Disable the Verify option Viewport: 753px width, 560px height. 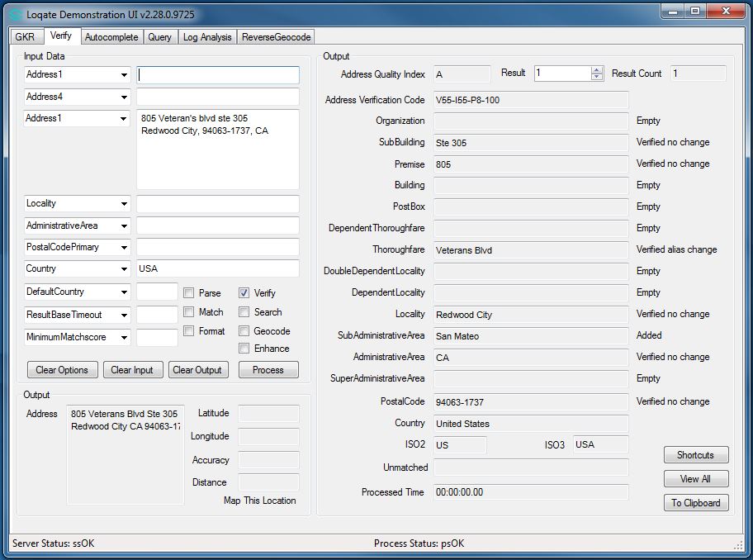[x=243, y=292]
